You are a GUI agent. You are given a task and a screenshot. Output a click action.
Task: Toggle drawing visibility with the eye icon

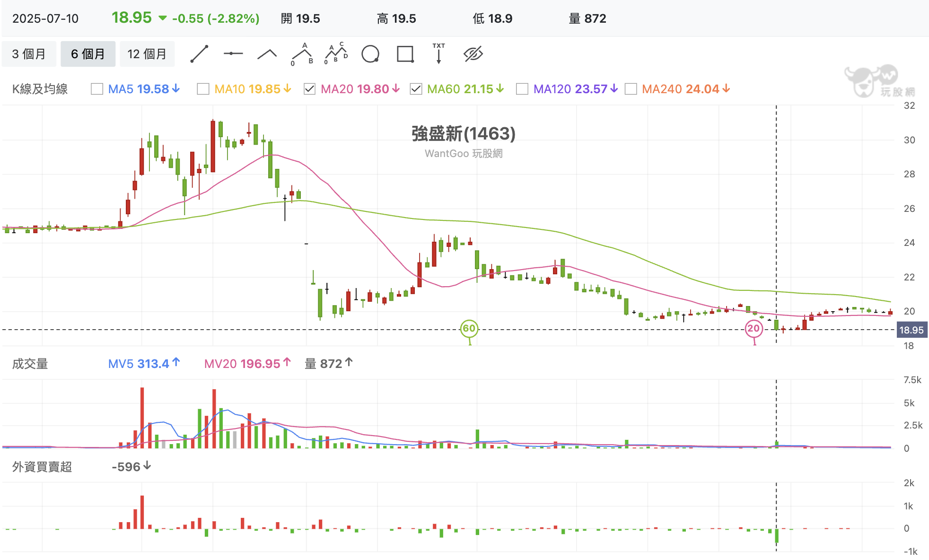click(473, 54)
